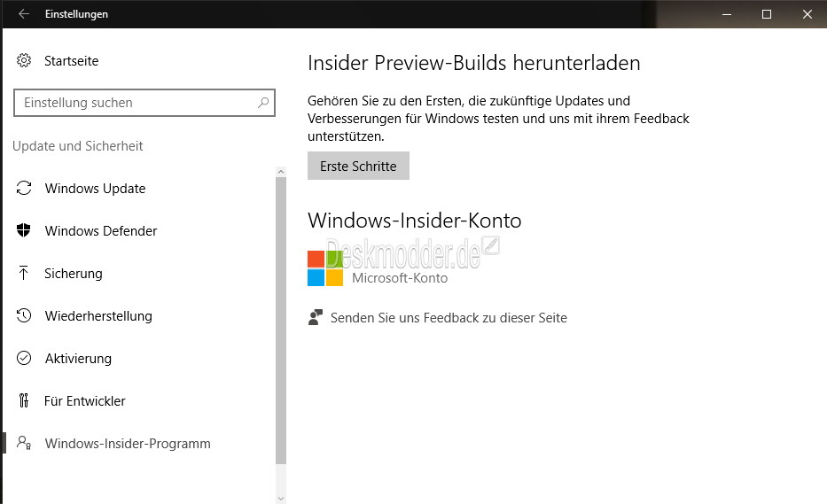
Task: Click the feedback person icon
Action: (x=316, y=317)
